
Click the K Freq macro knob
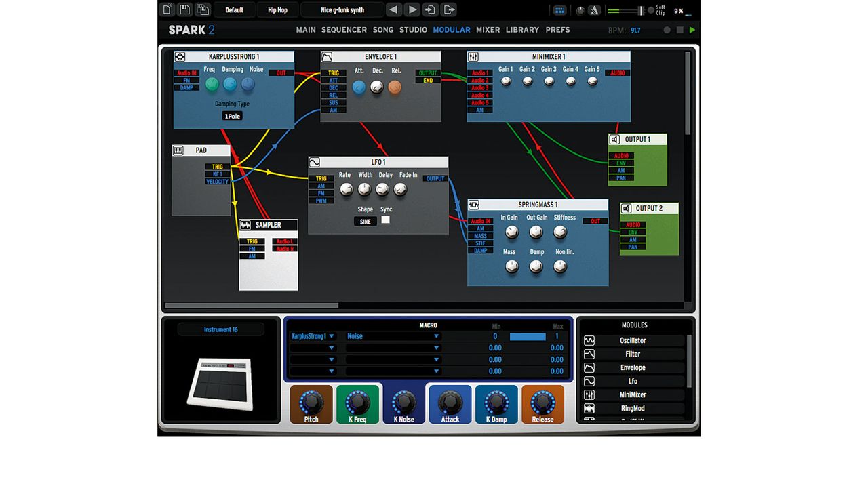click(357, 403)
